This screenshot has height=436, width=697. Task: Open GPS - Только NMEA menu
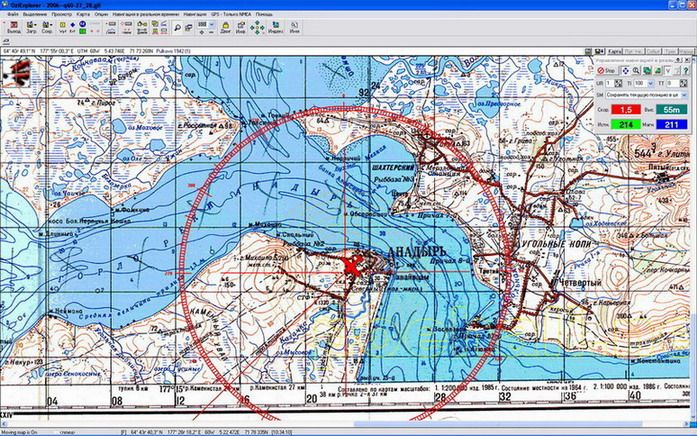pyautogui.click(x=231, y=14)
